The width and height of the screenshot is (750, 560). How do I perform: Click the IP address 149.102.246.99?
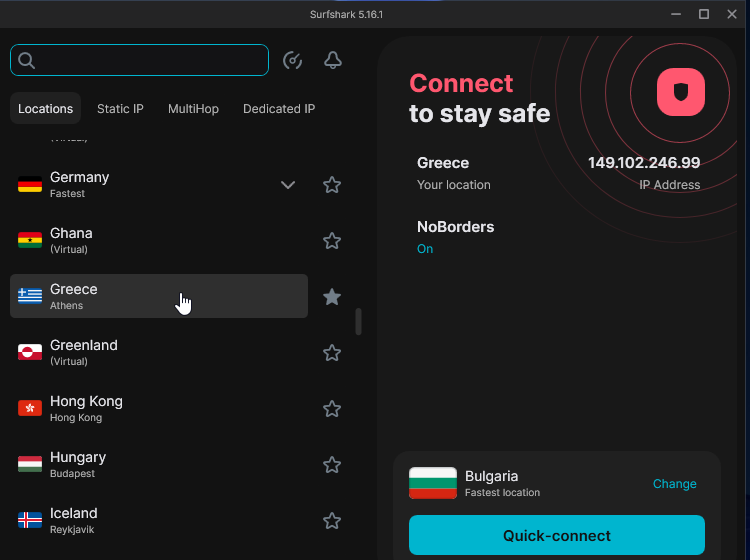coord(644,163)
